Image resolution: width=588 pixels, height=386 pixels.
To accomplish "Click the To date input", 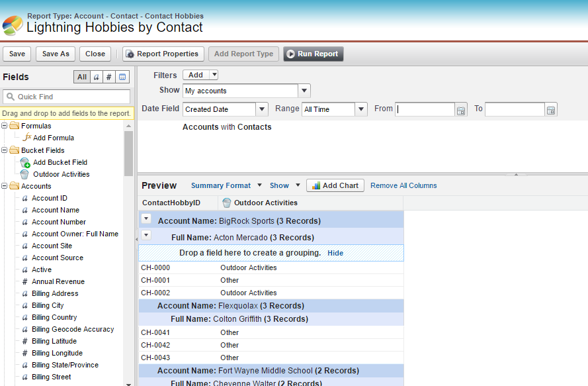I will (515, 109).
